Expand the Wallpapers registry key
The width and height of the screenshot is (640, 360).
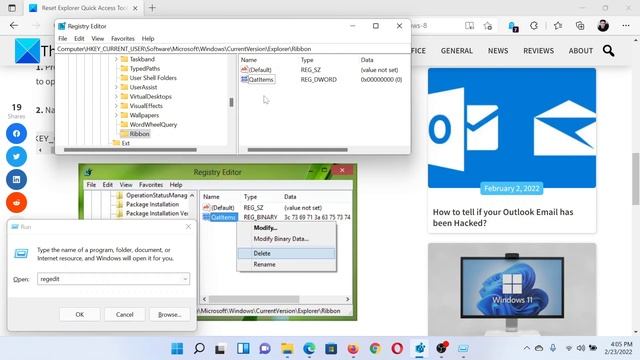point(116,115)
